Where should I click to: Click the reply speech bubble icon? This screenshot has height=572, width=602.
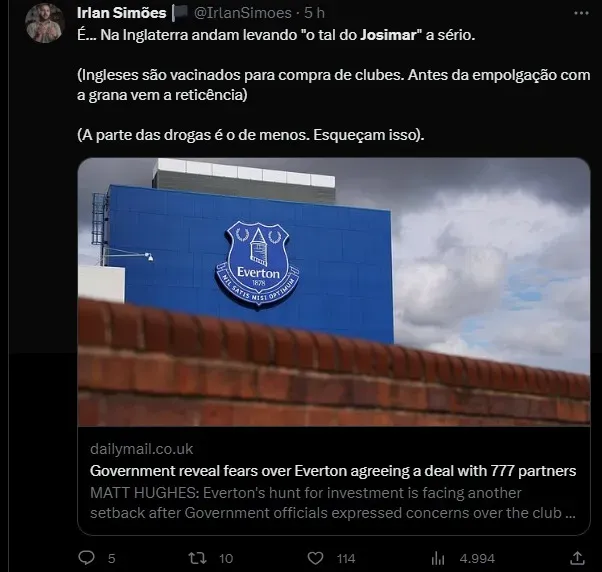tap(86, 558)
